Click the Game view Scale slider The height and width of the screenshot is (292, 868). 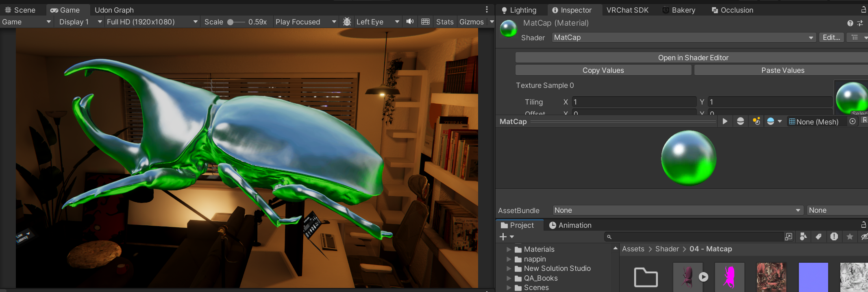click(236, 22)
